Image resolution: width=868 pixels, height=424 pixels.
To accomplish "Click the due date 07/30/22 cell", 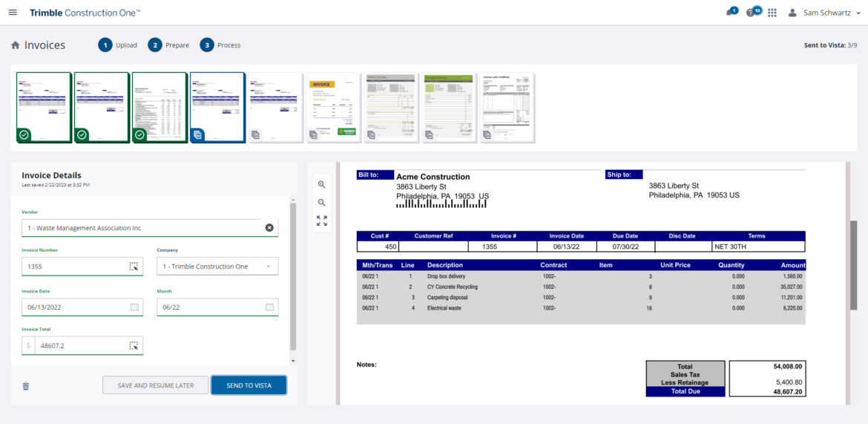I will (x=625, y=247).
